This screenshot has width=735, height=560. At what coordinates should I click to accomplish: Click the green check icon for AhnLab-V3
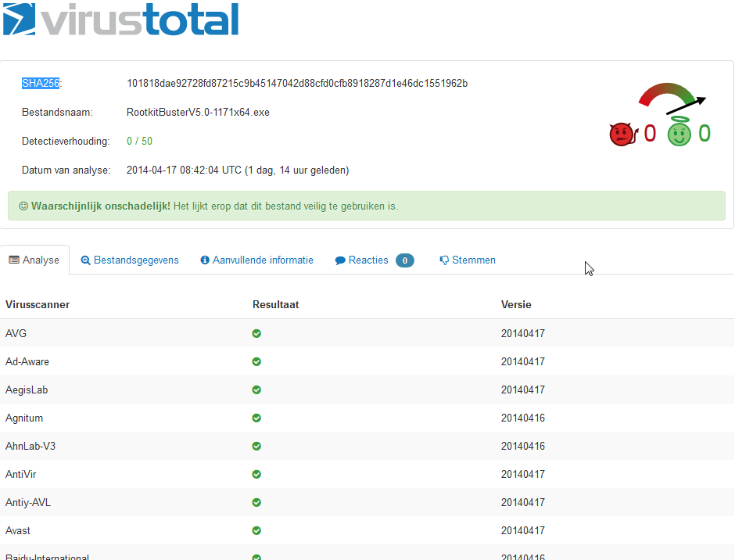256,446
